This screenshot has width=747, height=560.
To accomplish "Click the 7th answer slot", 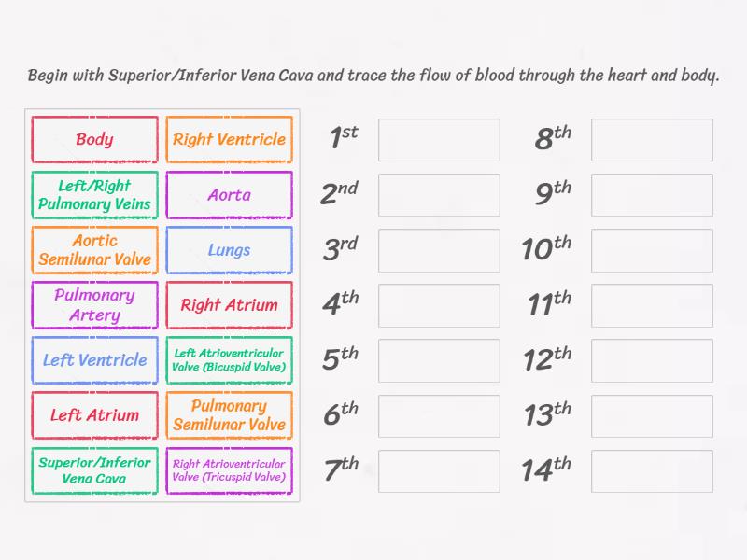I will point(439,469).
